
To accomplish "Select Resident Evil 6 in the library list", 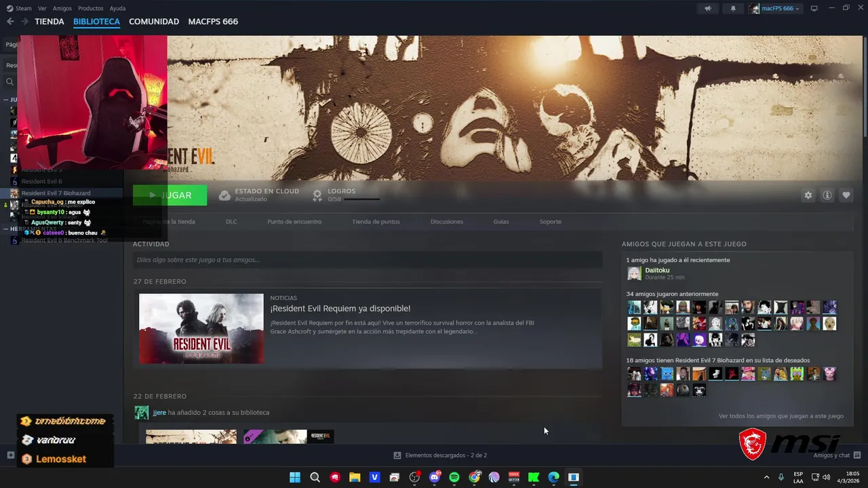I will 41,182.
